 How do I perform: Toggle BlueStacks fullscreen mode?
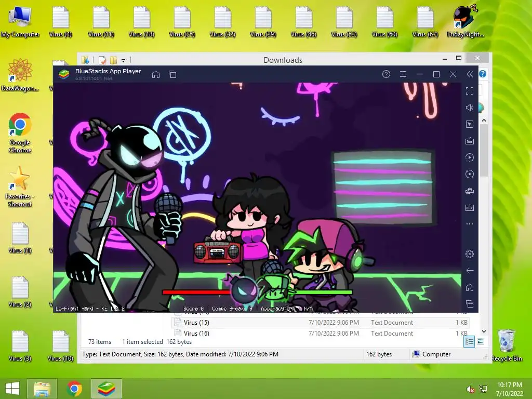(470, 91)
